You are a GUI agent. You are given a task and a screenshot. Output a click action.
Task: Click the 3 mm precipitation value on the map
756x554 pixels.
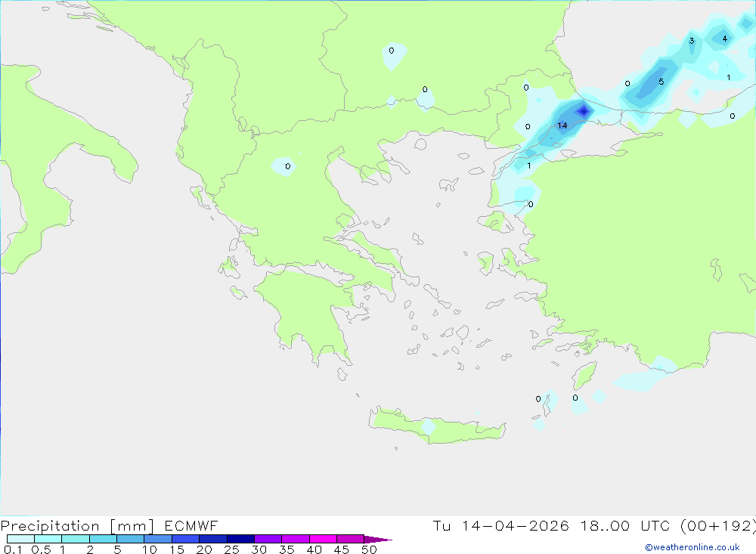(x=692, y=41)
